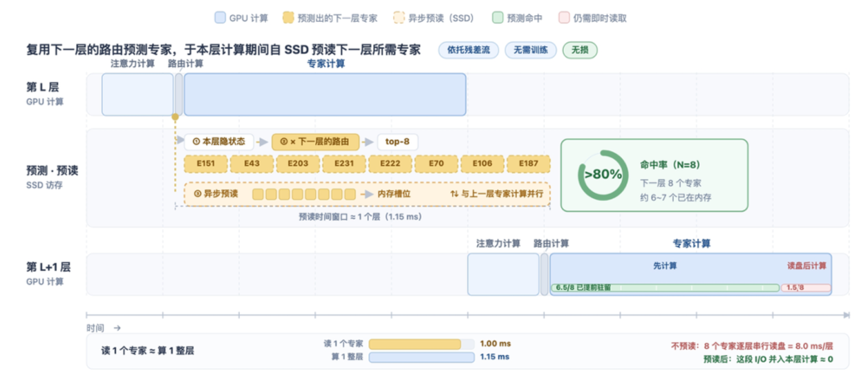The height and width of the screenshot is (384, 868).
Task: Click the 第 L 层 row label
Action: (43, 87)
